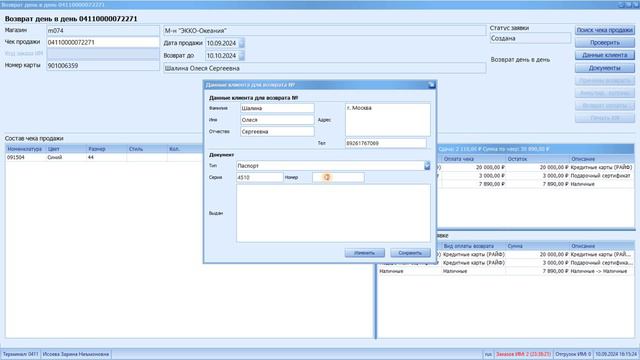Screen dimensions: 640x360
Task: Close the client data dialog with its corner icon
Action: pos(431,85)
